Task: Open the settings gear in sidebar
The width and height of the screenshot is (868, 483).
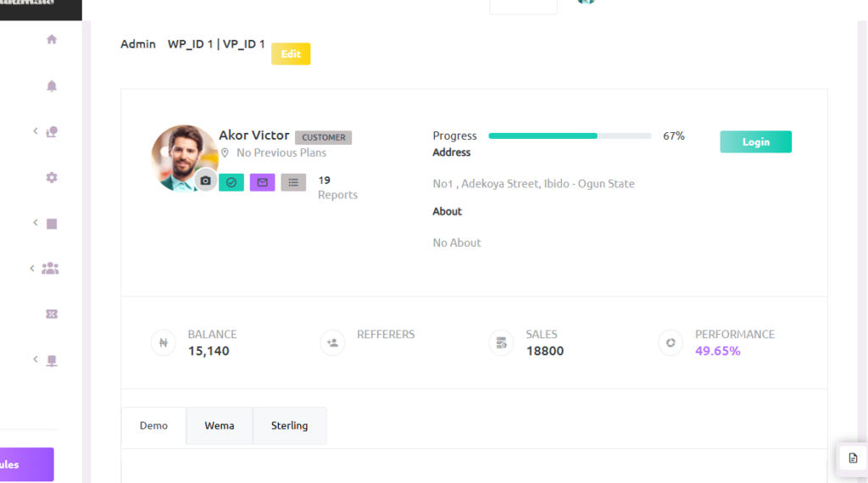Action: coord(52,177)
